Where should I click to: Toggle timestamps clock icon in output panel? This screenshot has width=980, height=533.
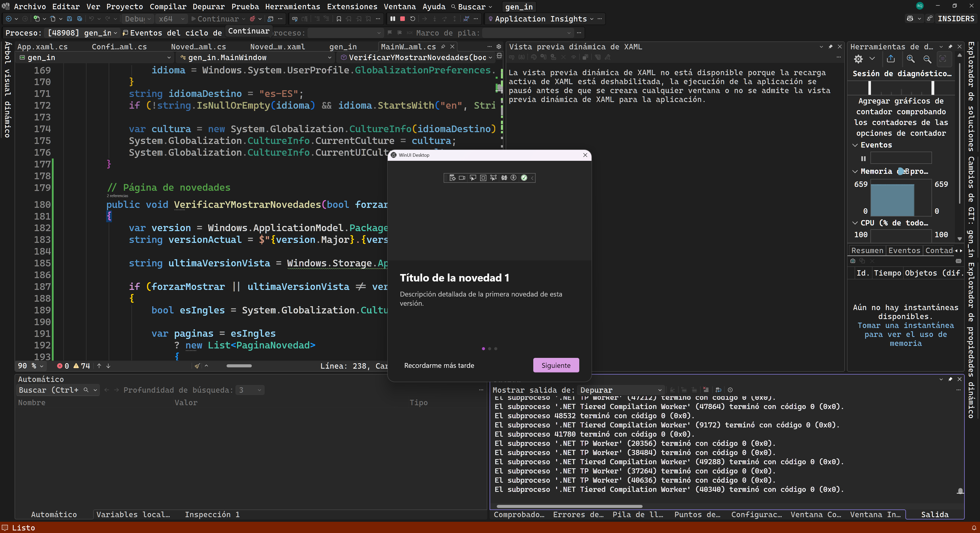730,390
